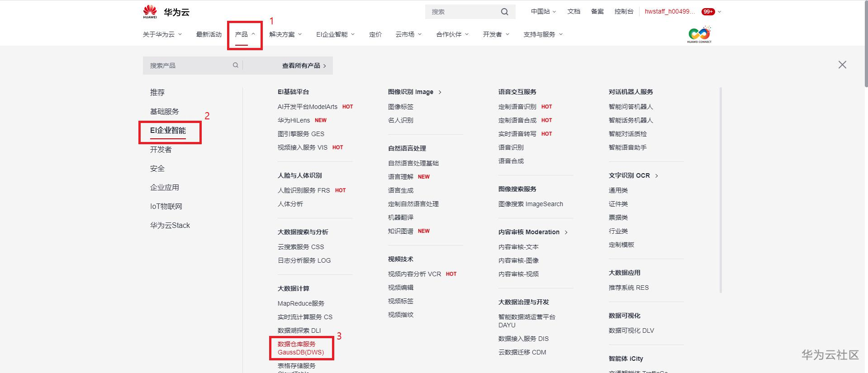Open the 最新活动 page
The image size is (868, 373).
click(209, 34)
